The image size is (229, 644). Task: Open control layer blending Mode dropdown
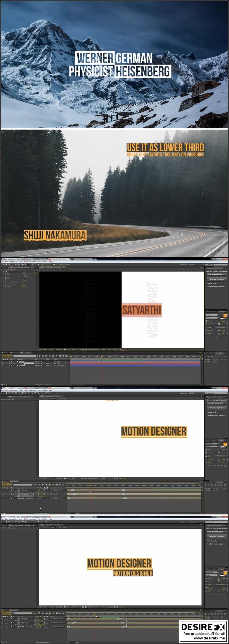click(x=38, y=361)
